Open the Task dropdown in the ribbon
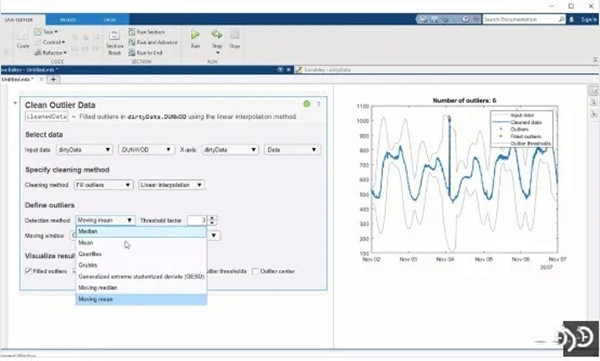This screenshot has height=361, width=600. (x=46, y=32)
